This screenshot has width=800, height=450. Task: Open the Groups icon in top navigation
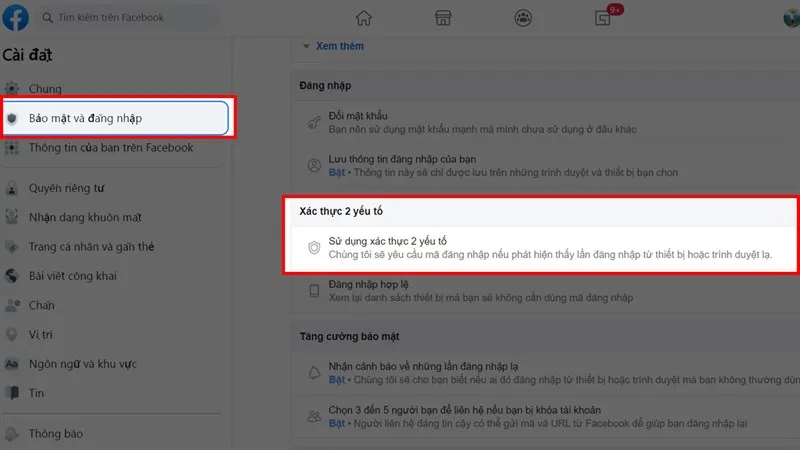(x=523, y=18)
